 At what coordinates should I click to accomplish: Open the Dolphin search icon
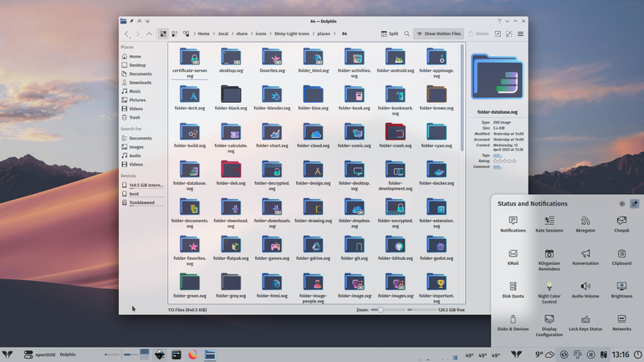[406, 34]
